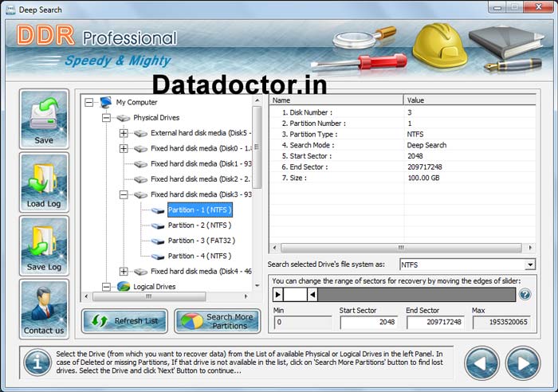Click the Start Sector input field
Screen dimensions: 558x392
tap(368, 322)
